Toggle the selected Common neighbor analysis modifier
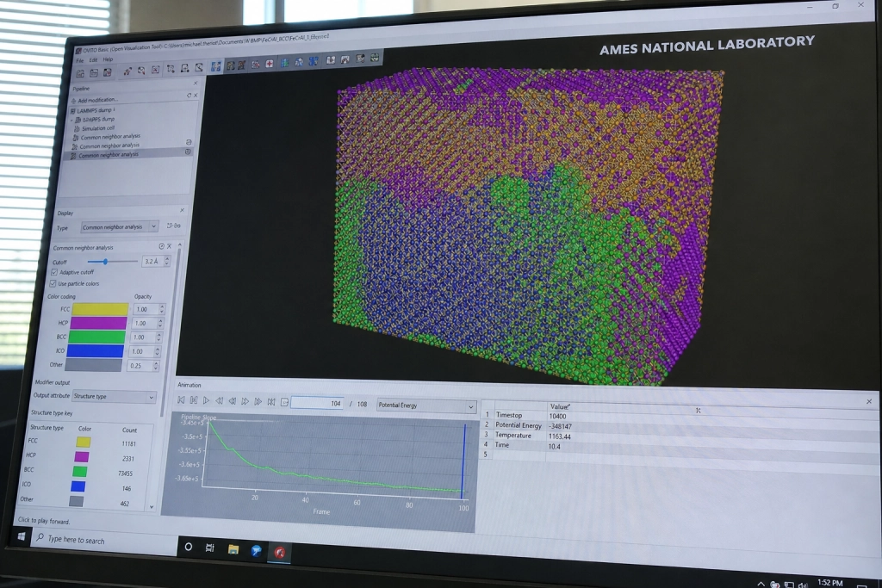The width and height of the screenshot is (882, 588). coord(188,152)
